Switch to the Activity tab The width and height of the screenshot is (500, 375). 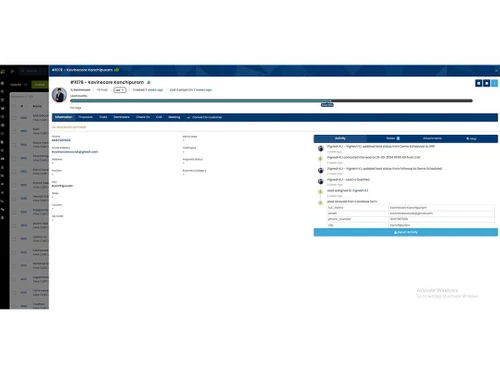(340, 138)
